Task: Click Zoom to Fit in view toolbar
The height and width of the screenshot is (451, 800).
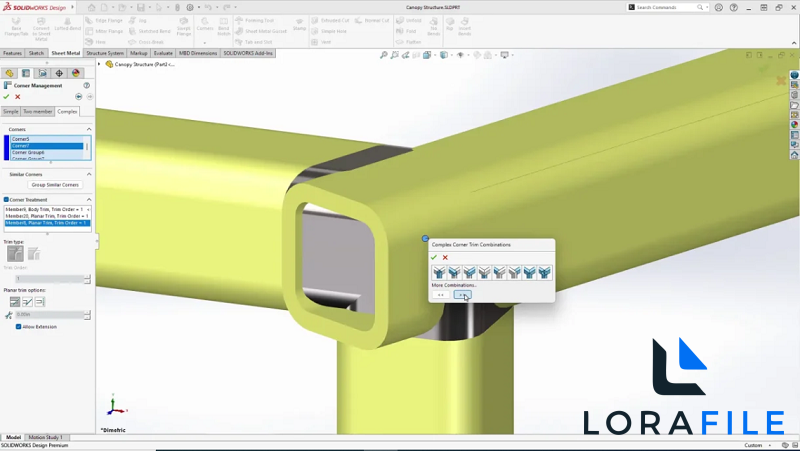Action: (384, 55)
